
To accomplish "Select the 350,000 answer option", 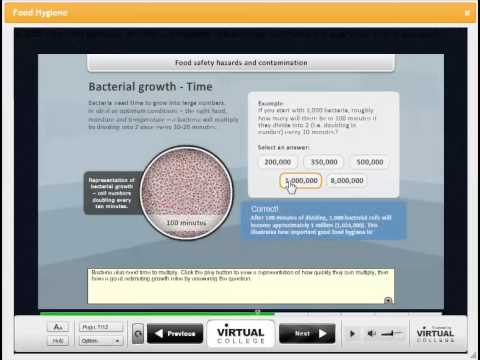I will [x=324, y=162].
